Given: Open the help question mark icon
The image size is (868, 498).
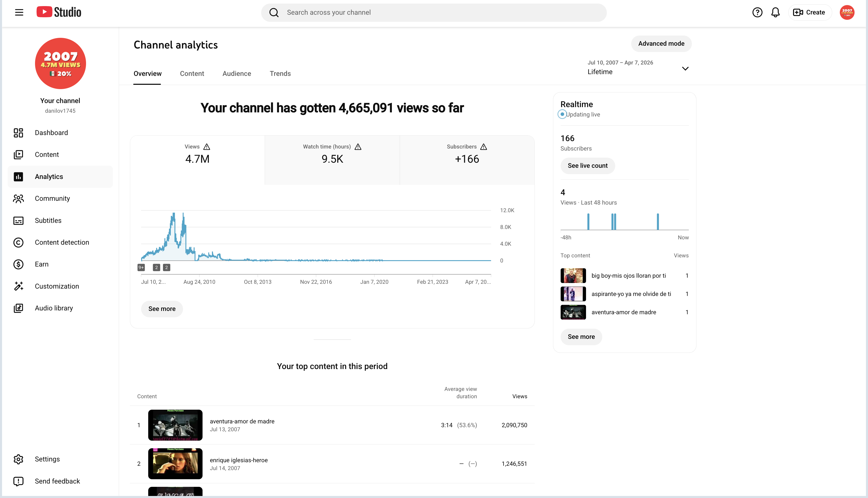Looking at the screenshot, I should click(x=757, y=13).
